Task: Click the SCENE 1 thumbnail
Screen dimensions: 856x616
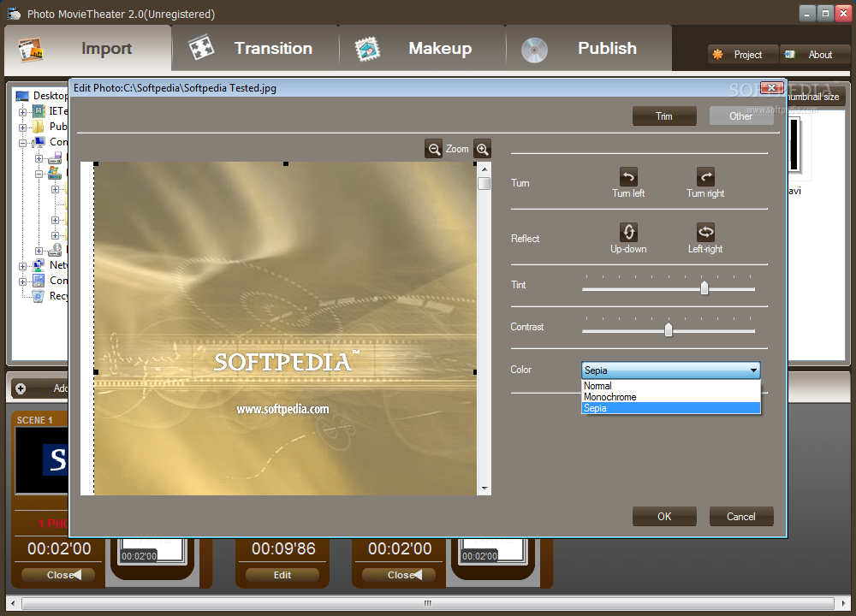Action: (x=43, y=461)
